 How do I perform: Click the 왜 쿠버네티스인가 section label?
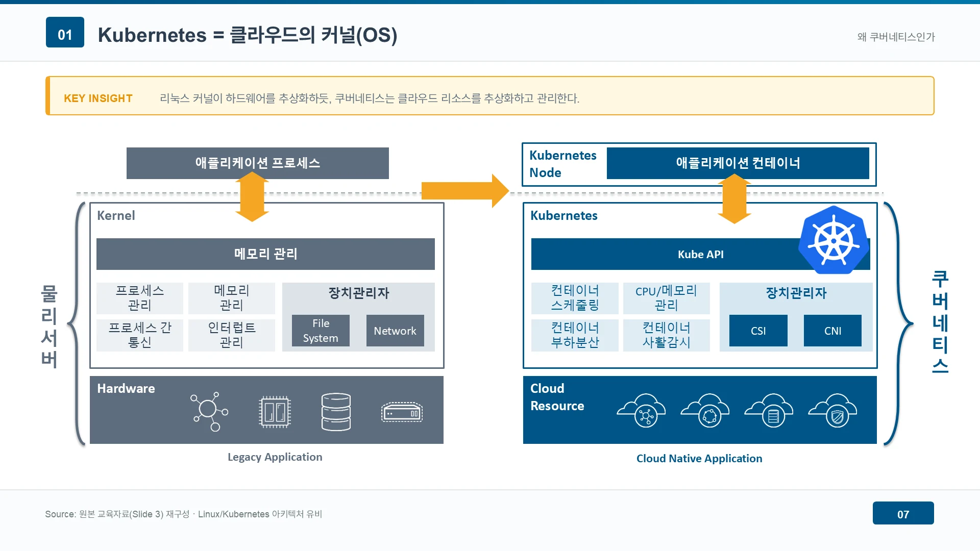coord(896,37)
